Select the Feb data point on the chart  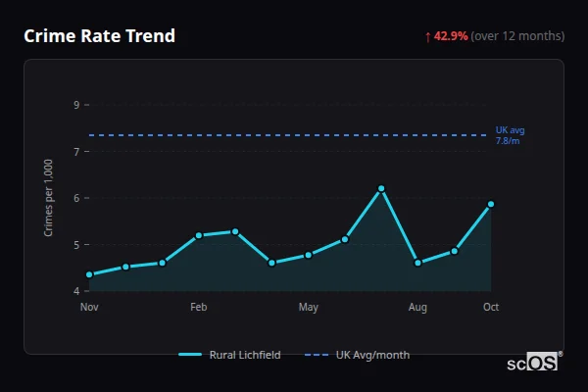pyautogui.click(x=199, y=235)
